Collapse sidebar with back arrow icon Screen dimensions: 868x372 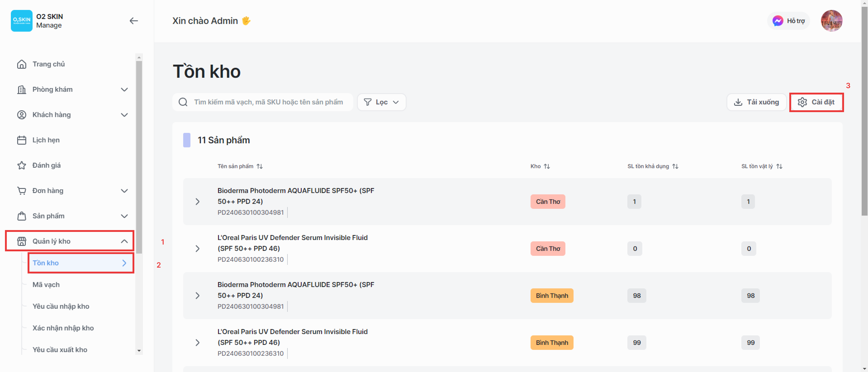[x=133, y=21]
